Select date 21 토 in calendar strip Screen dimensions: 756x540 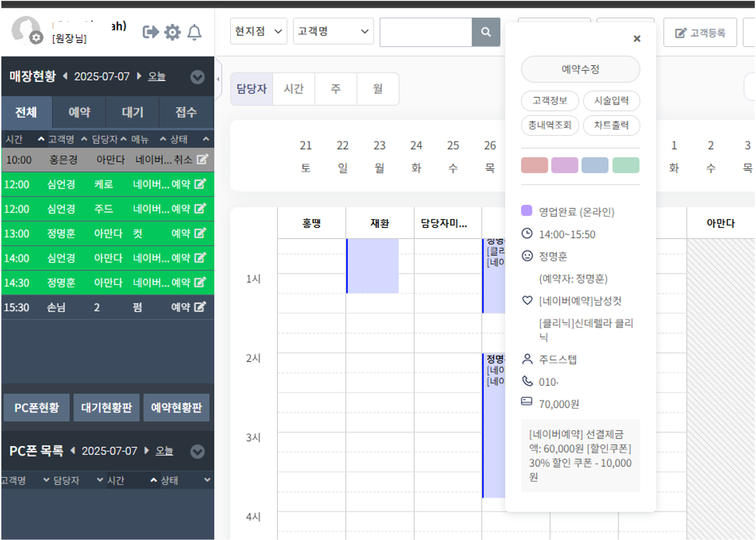pyautogui.click(x=305, y=156)
